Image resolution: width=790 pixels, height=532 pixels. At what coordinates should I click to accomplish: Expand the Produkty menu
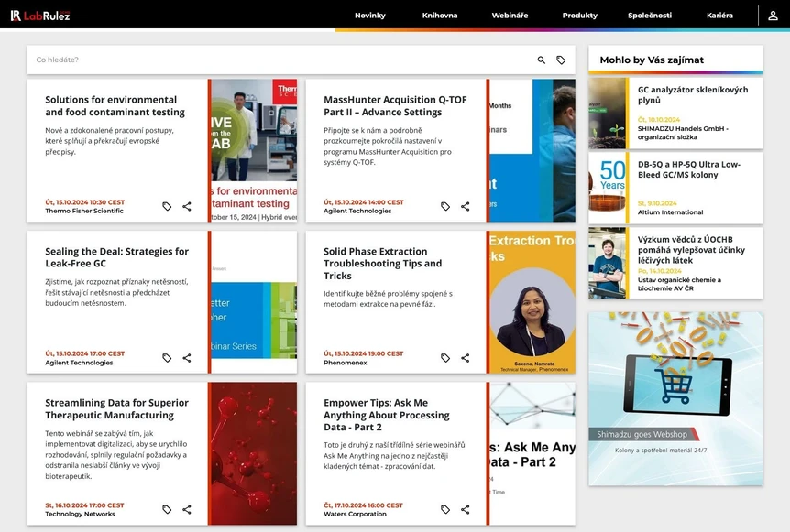(x=580, y=16)
